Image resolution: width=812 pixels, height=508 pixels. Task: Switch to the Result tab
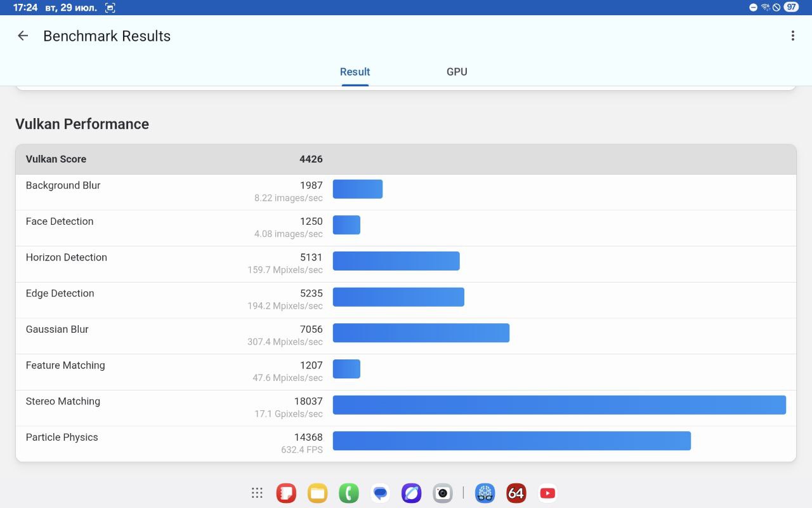[355, 72]
